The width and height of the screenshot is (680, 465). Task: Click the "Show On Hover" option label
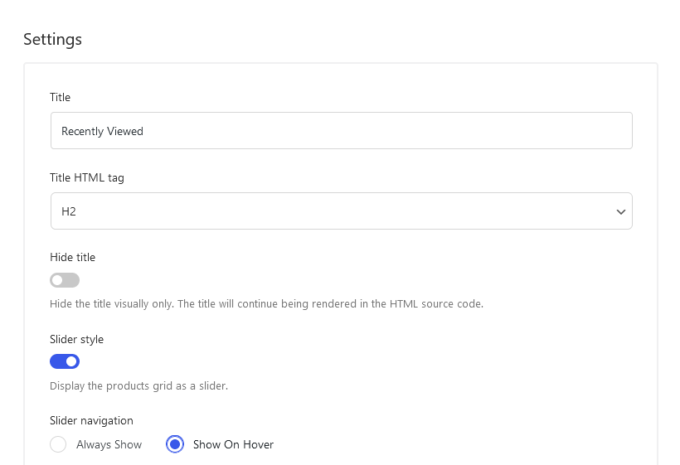point(233,445)
